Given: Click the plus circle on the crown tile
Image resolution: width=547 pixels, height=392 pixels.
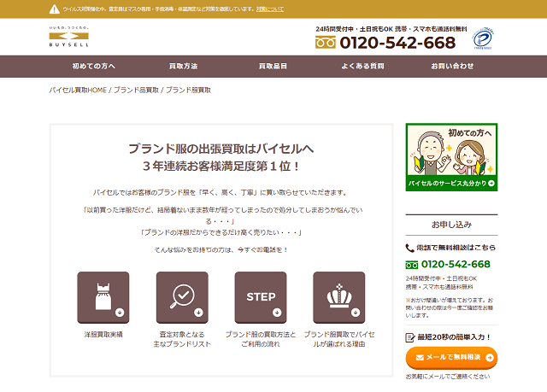Looking at the screenshot, I should (356, 313).
